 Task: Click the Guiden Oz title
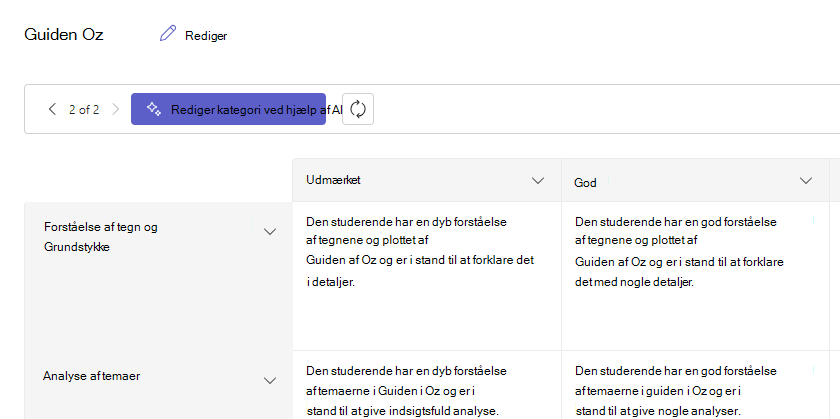tap(64, 35)
